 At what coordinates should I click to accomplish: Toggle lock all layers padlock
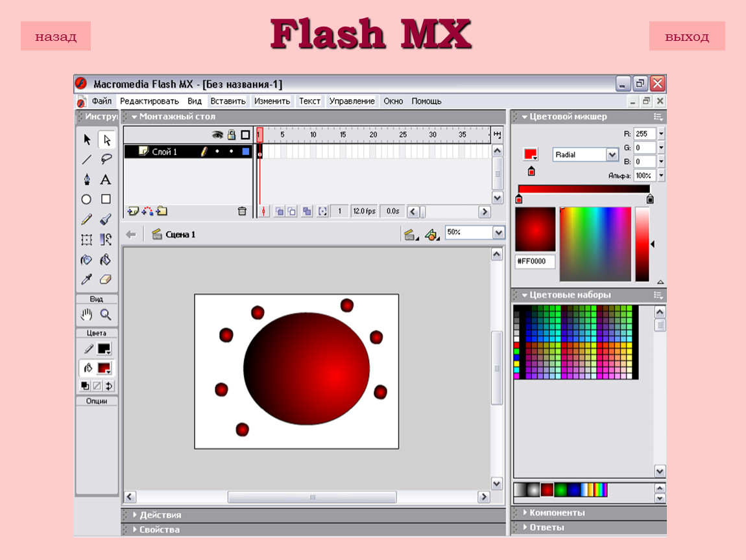[232, 135]
